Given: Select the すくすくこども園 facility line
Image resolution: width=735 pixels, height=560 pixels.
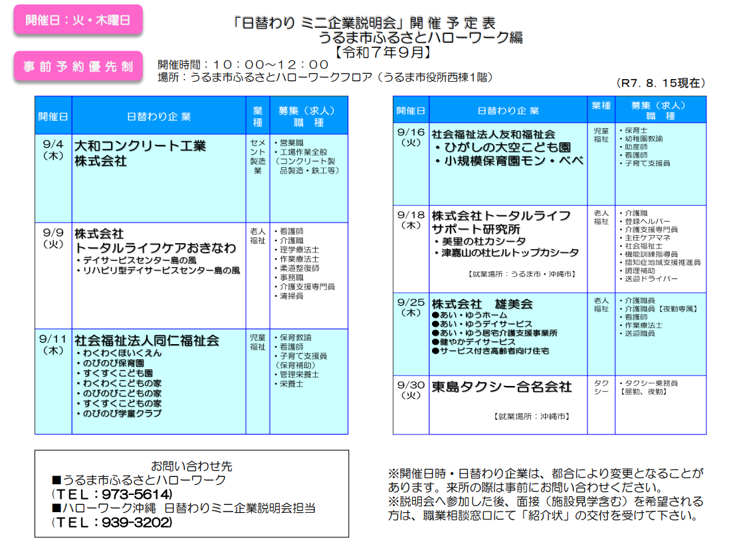Looking at the screenshot, I should coord(114,373).
